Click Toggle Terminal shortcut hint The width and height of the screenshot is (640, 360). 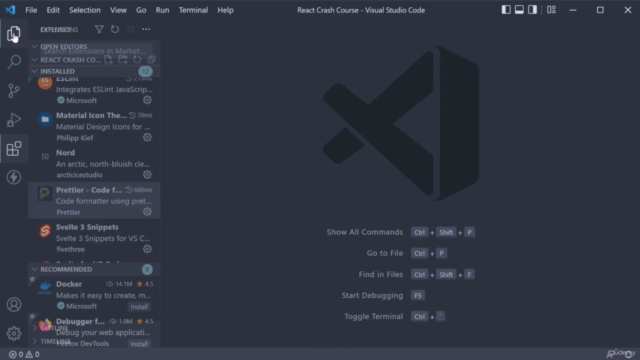tap(373, 316)
